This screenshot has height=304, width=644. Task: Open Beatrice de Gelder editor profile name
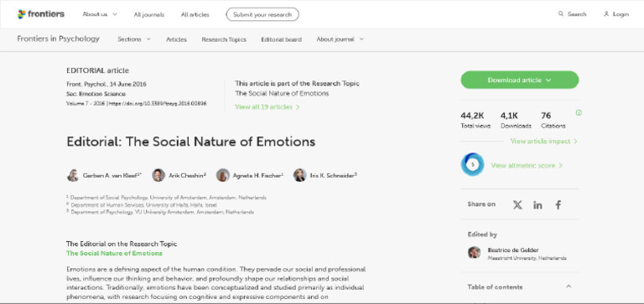pyautogui.click(x=513, y=250)
